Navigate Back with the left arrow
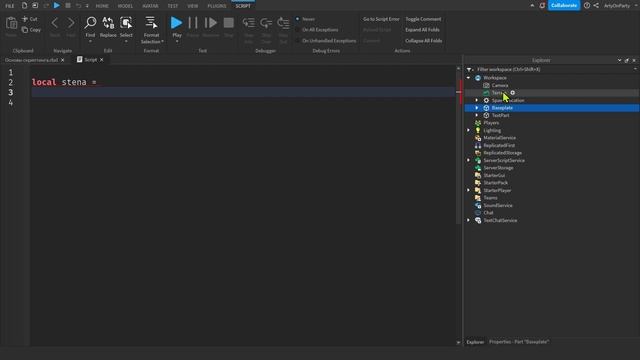This screenshot has height=360, width=640. (x=55, y=23)
